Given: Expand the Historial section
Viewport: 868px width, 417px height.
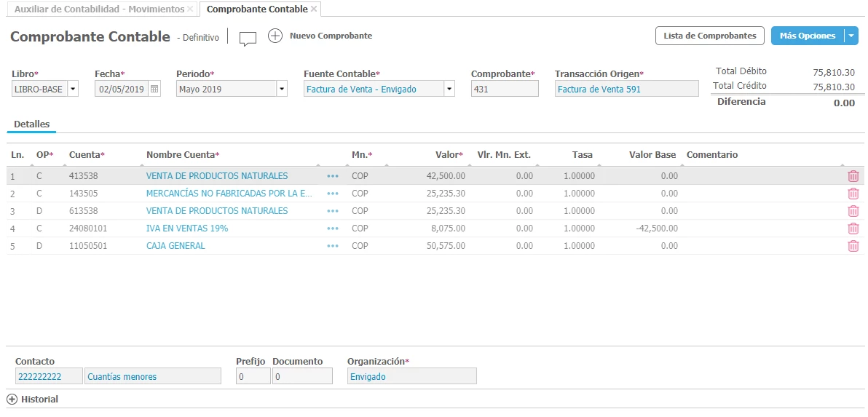Looking at the screenshot, I should [x=12, y=400].
